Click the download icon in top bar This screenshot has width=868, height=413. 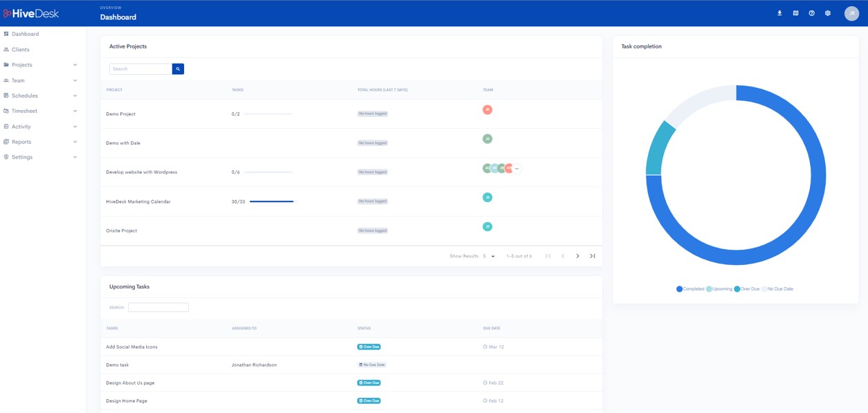[x=779, y=13]
